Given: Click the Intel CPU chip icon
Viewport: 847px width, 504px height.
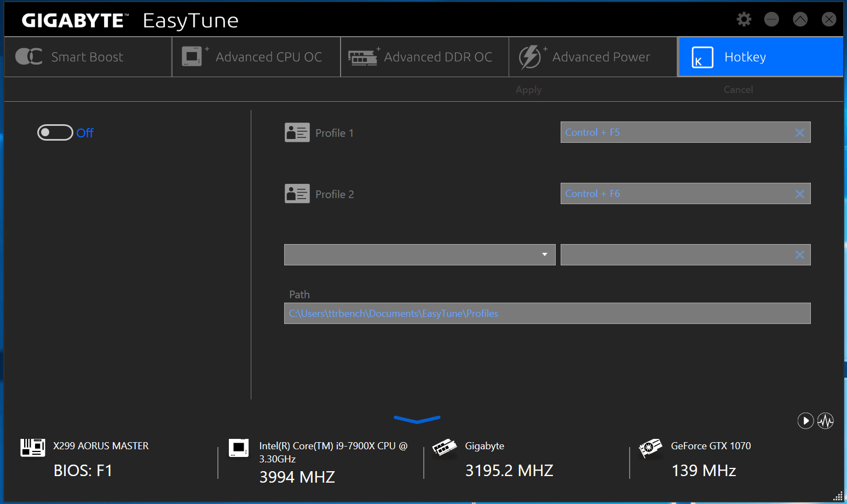Looking at the screenshot, I should click(239, 448).
